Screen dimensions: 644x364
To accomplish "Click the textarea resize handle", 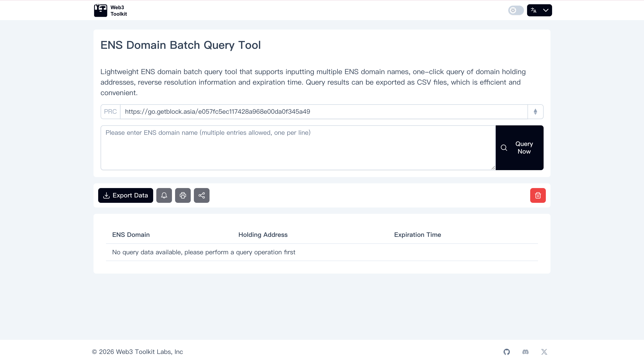I will (493, 168).
